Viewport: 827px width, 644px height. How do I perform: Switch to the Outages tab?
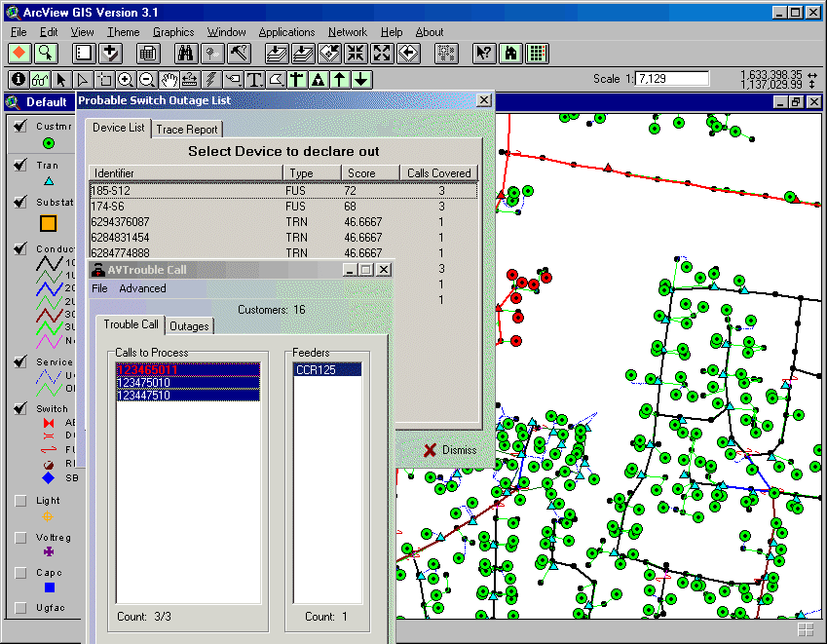(189, 326)
